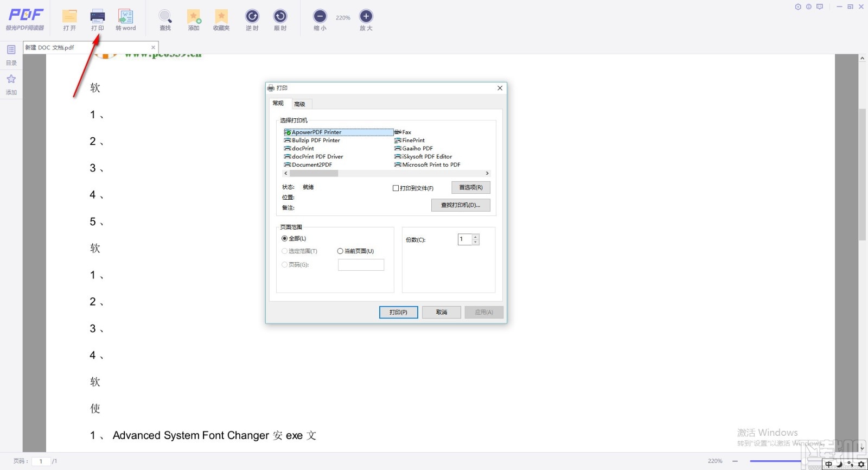Increase the copies count using up arrow

[476, 237]
